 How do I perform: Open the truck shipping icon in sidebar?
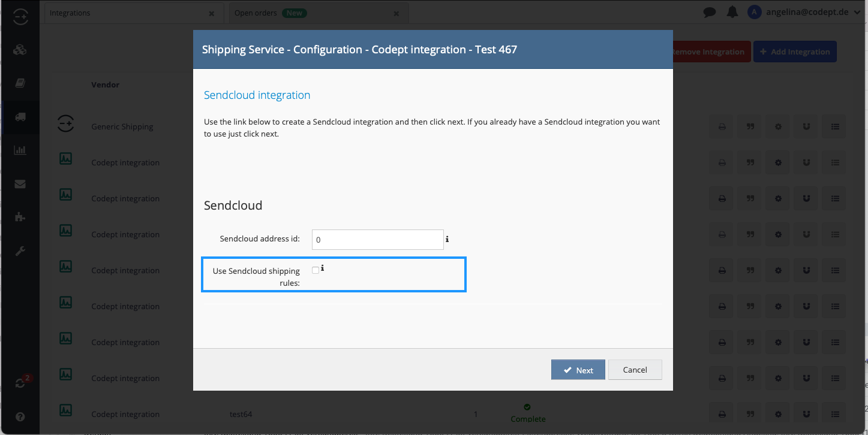click(20, 117)
